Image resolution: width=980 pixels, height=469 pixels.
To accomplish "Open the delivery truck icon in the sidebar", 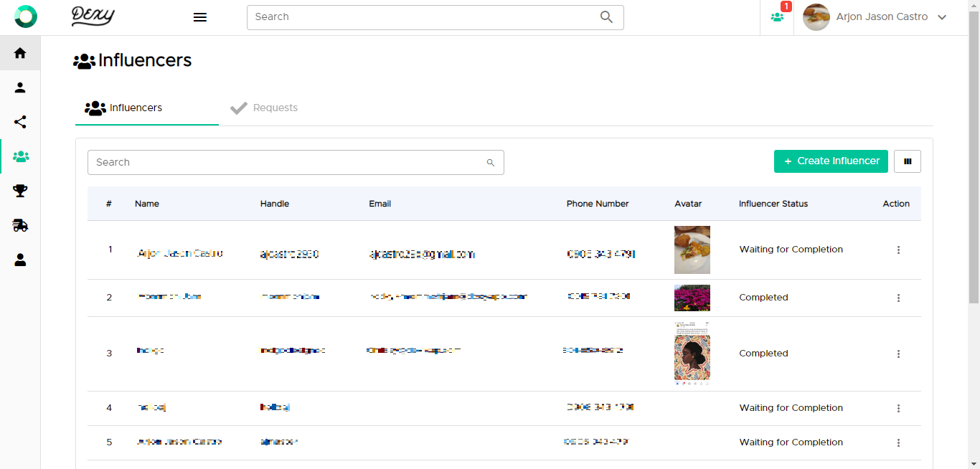I will pyautogui.click(x=20, y=225).
